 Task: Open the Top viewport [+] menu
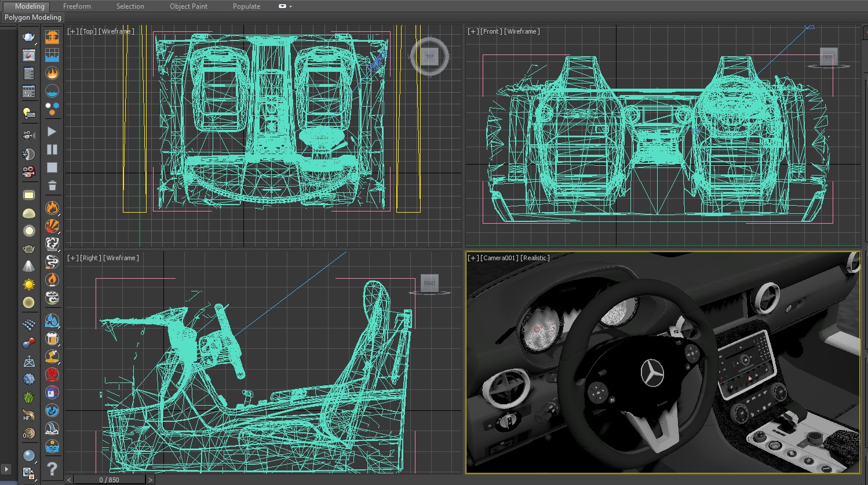[72, 31]
